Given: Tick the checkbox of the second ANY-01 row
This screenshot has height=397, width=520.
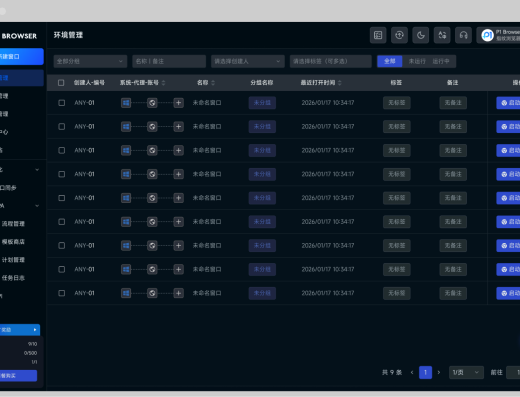Looking at the screenshot, I should tap(62, 127).
